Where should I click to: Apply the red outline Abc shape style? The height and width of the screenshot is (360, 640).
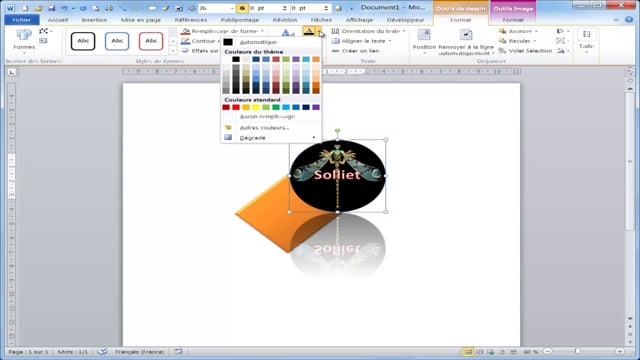(x=151, y=41)
